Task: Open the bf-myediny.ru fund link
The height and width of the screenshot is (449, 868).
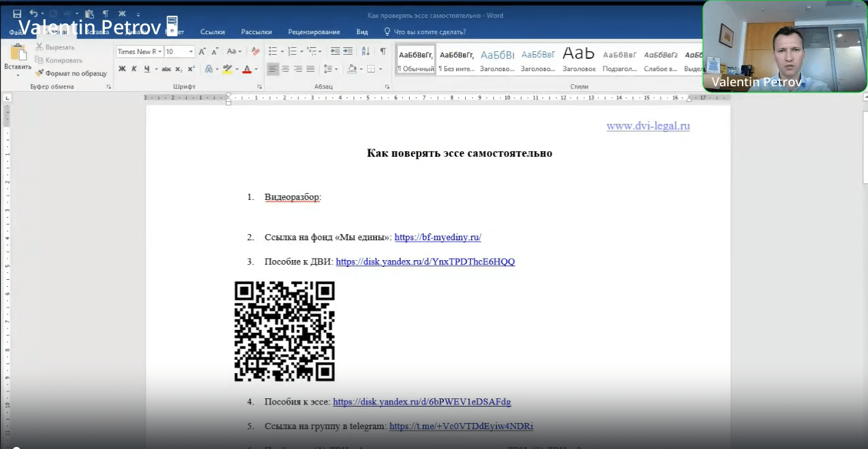Action: (438, 238)
